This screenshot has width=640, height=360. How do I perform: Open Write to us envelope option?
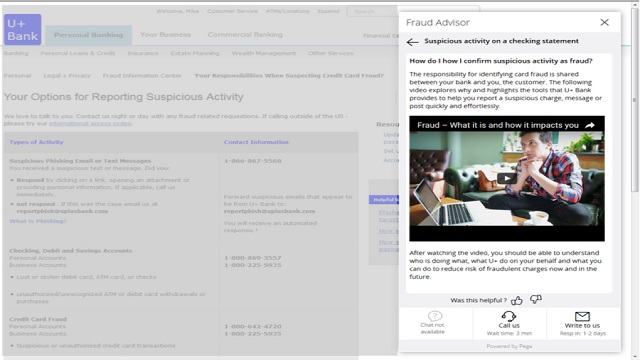click(582, 323)
